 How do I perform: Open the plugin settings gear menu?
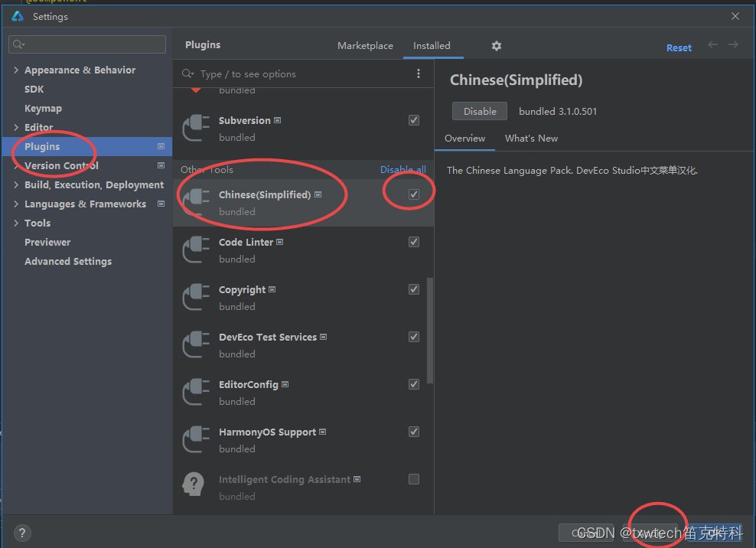click(x=496, y=46)
